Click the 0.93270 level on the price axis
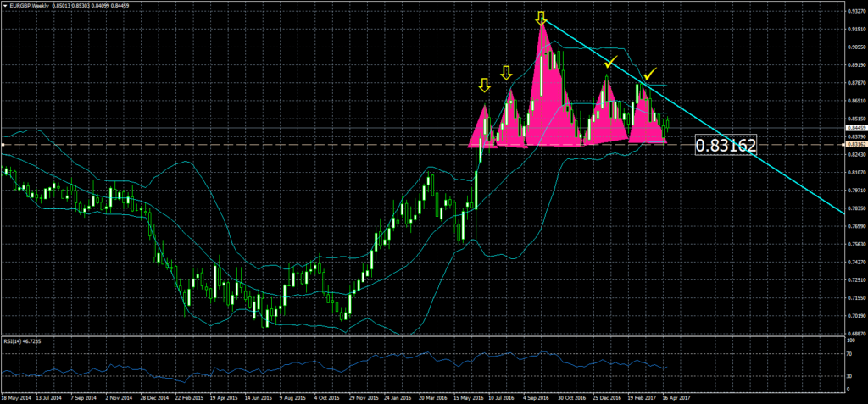Image resolution: width=868 pixels, height=404 pixels. pos(854,12)
